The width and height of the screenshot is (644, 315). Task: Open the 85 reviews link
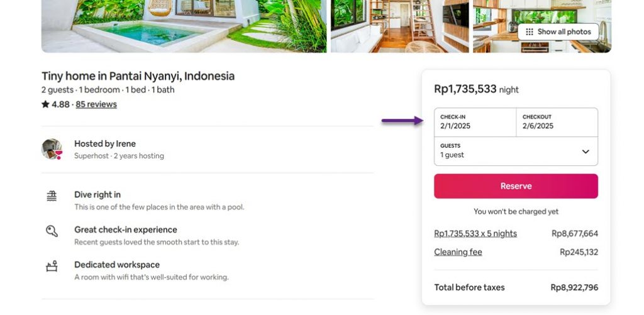(96, 104)
